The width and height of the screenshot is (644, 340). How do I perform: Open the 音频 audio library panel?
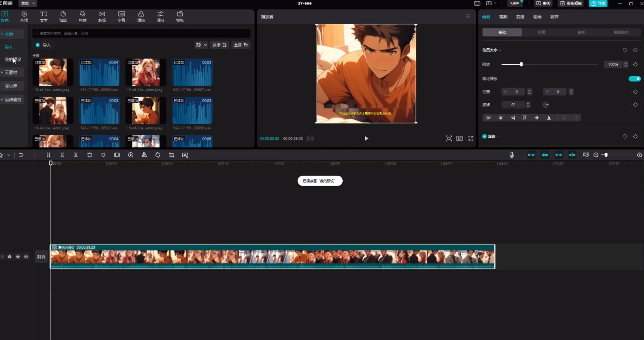pyautogui.click(x=24, y=17)
